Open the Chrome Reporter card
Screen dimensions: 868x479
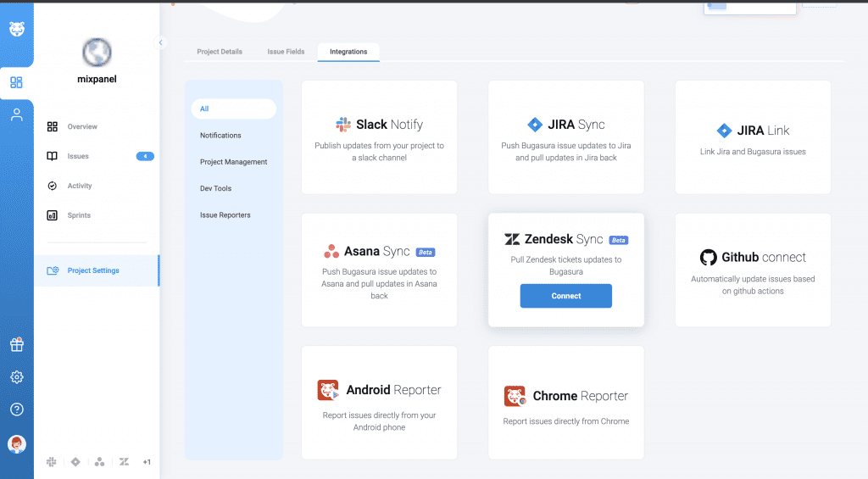coord(565,403)
